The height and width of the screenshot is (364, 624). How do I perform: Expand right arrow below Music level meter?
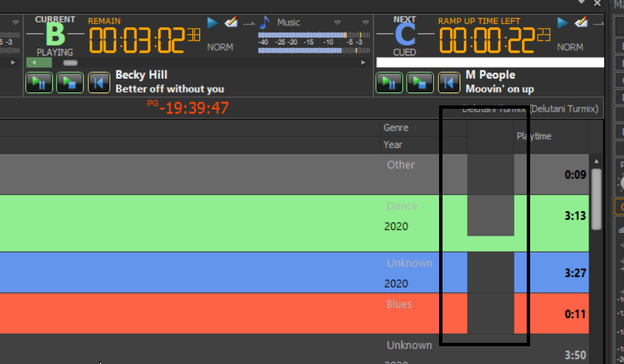(363, 62)
